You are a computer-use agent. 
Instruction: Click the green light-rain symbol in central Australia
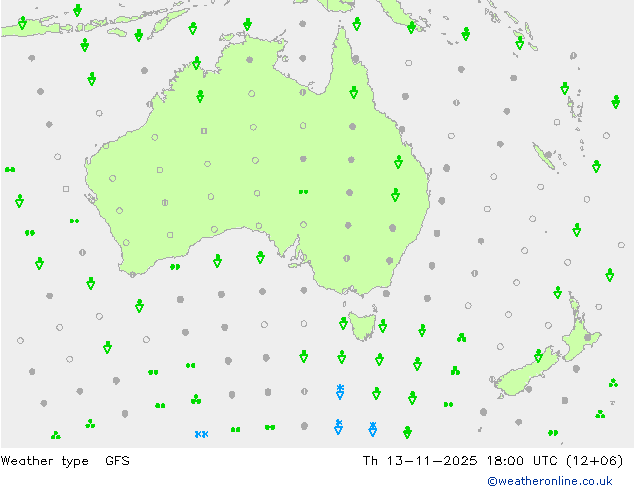click(x=303, y=192)
